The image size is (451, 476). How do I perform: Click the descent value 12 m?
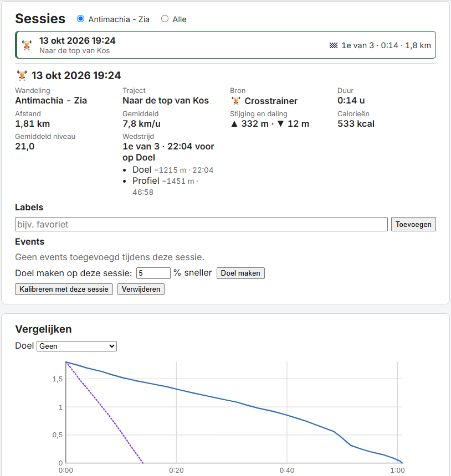point(298,124)
